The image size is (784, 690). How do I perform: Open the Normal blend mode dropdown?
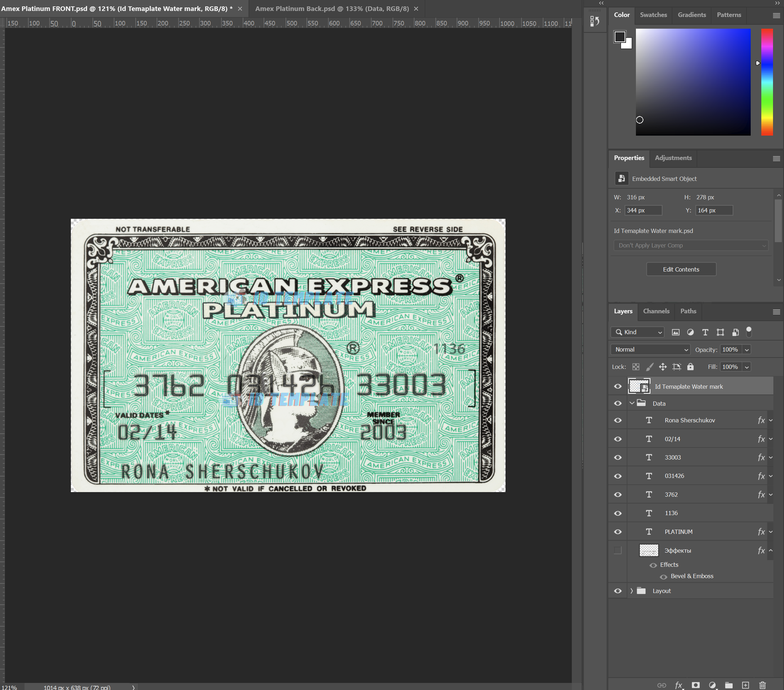(650, 349)
